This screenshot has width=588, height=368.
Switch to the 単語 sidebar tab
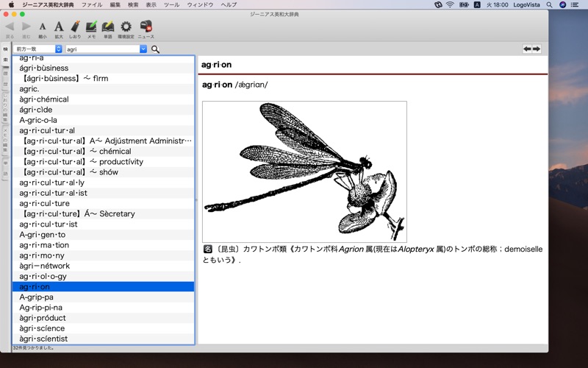(x=6, y=169)
